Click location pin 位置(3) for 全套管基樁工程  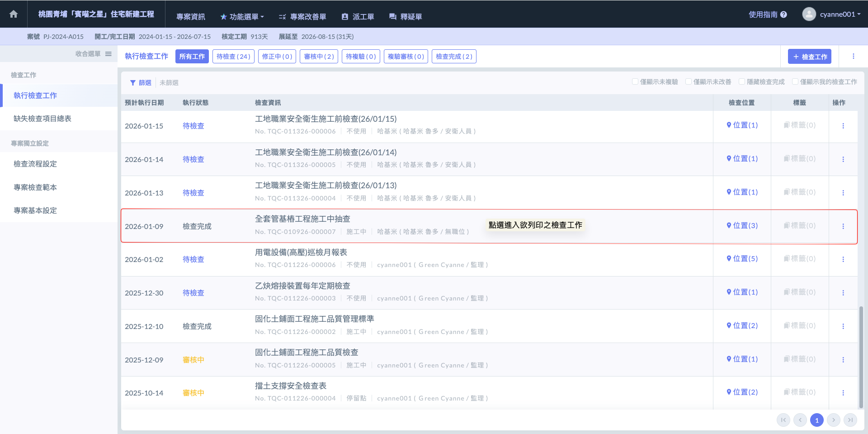[x=742, y=225]
